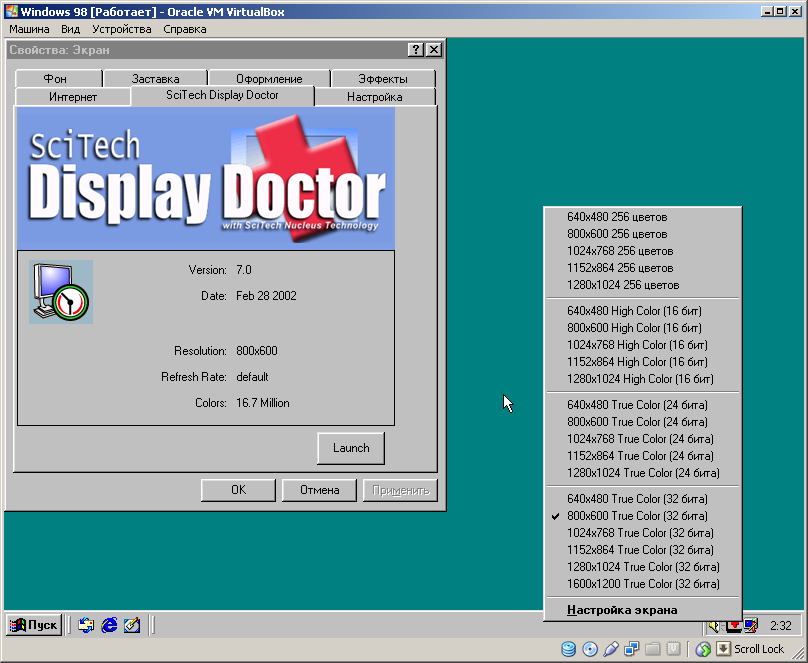Set 1600x1200 True Color (32 бита)
The image size is (808, 663).
[x=643, y=584]
